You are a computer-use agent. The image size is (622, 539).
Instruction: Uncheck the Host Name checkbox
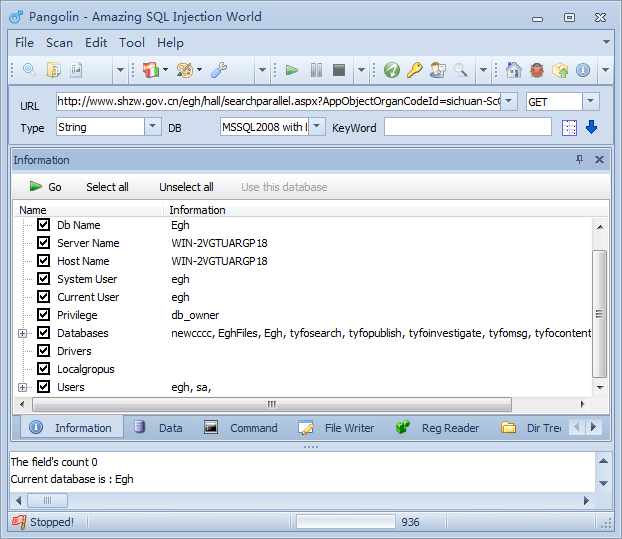pyautogui.click(x=43, y=261)
